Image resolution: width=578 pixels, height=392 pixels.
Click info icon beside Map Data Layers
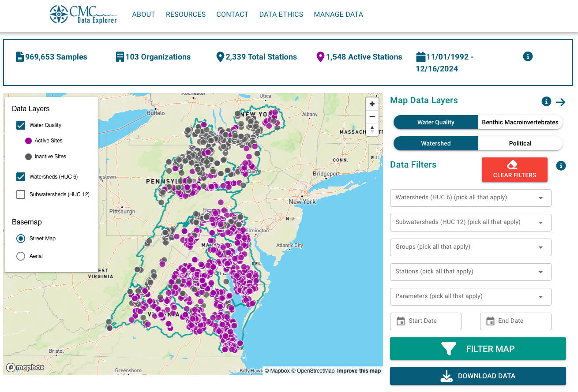tap(546, 101)
